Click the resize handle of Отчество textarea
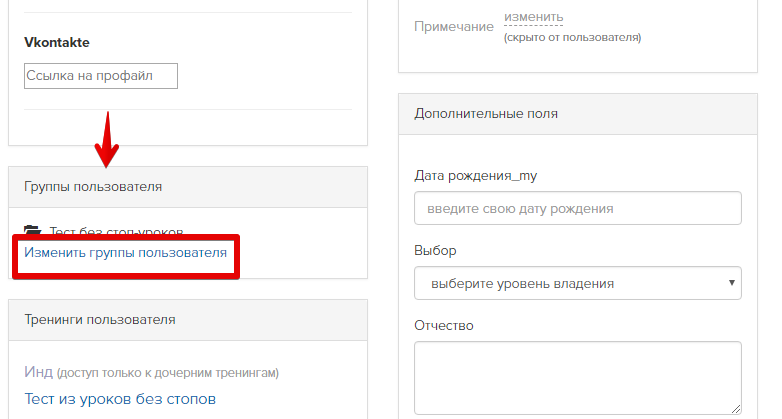Screen dimensions: 782x419 (736, 409)
